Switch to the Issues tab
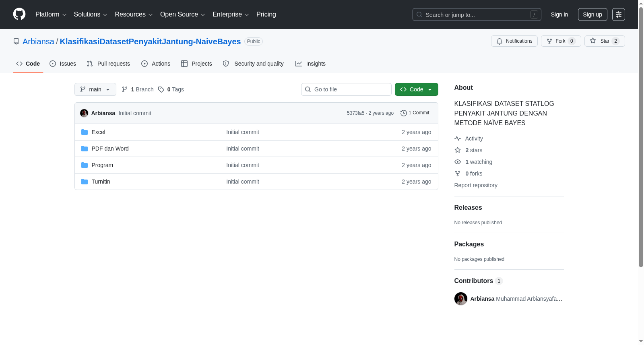Viewport: 644px width, 345px height. pyautogui.click(x=63, y=64)
